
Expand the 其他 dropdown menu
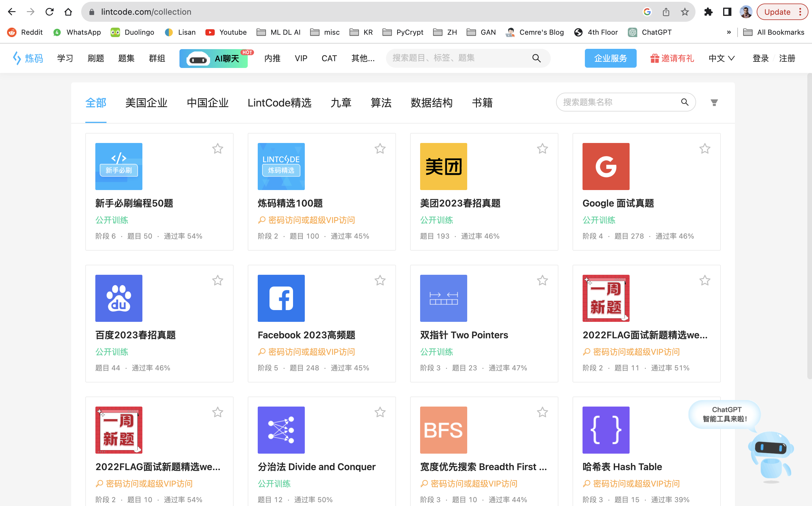coord(362,58)
